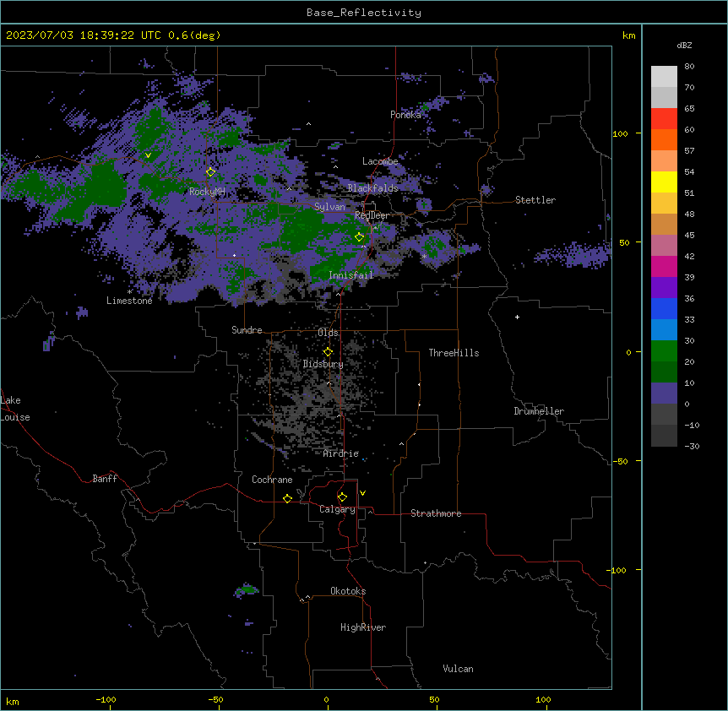Click the Olds town label
The image size is (728, 711).
pos(328,333)
